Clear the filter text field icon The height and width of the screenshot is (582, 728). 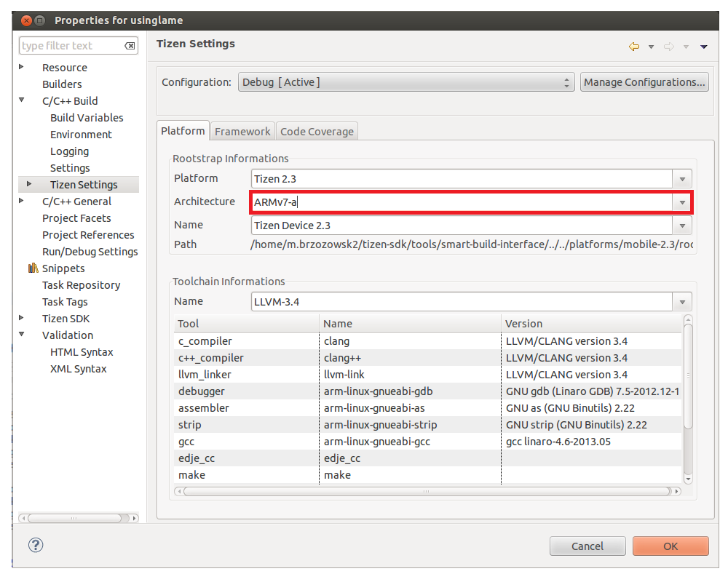[x=130, y=46]
